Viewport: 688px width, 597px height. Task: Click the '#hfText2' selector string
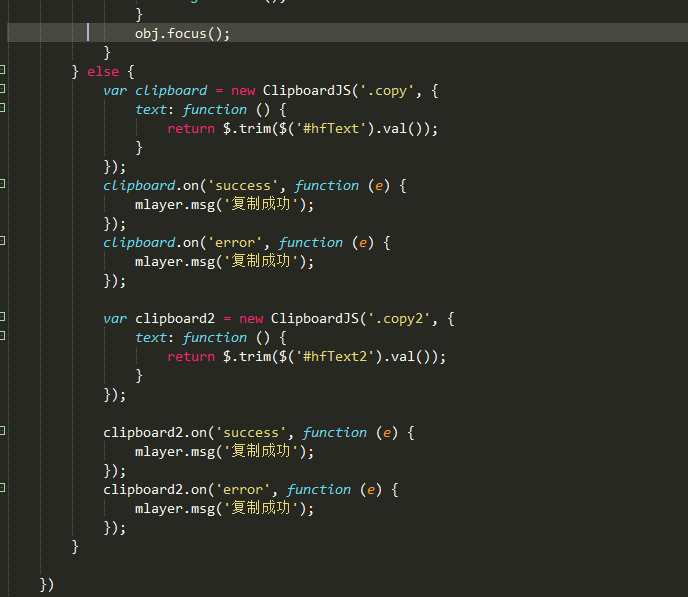click(338, 357)
